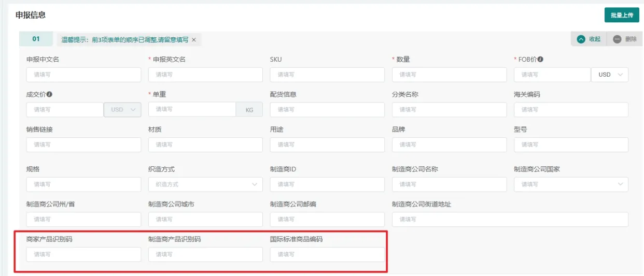Focus the 制造商公司邮编 input field
Viewport: 644px width, 276px height.
[x=327, y=220]
